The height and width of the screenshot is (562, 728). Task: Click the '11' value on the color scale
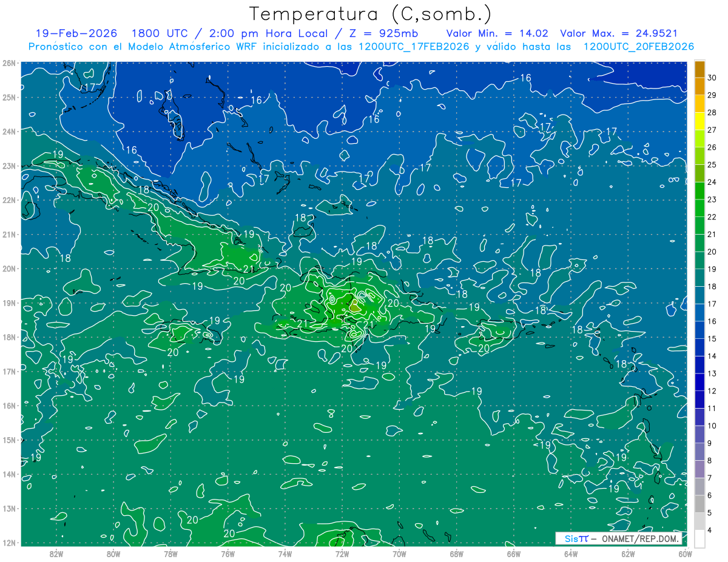coord(712,409)
